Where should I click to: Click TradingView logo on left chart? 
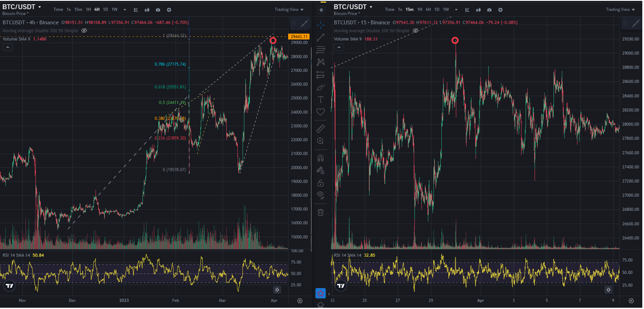[9, 286]
